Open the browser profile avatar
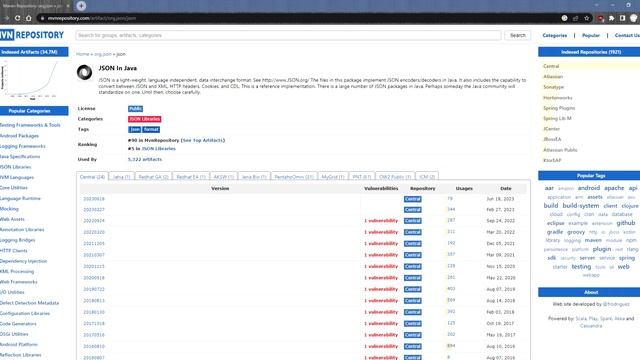640x360 pixels. click(634, 18)
